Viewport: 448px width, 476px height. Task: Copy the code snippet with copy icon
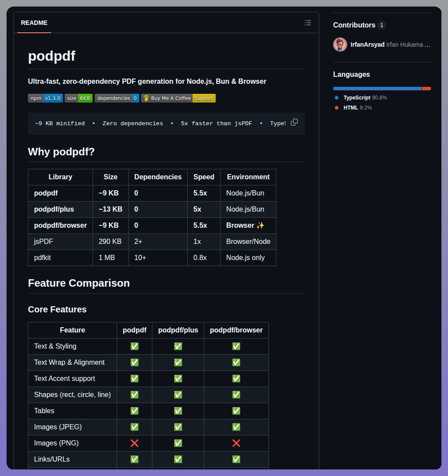(x=294, y=122)
